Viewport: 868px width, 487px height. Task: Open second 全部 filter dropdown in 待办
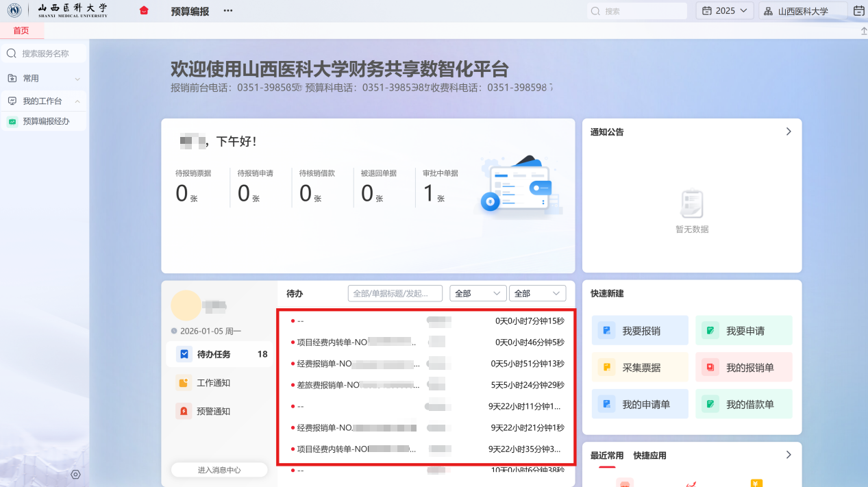(x=537, y=293)
